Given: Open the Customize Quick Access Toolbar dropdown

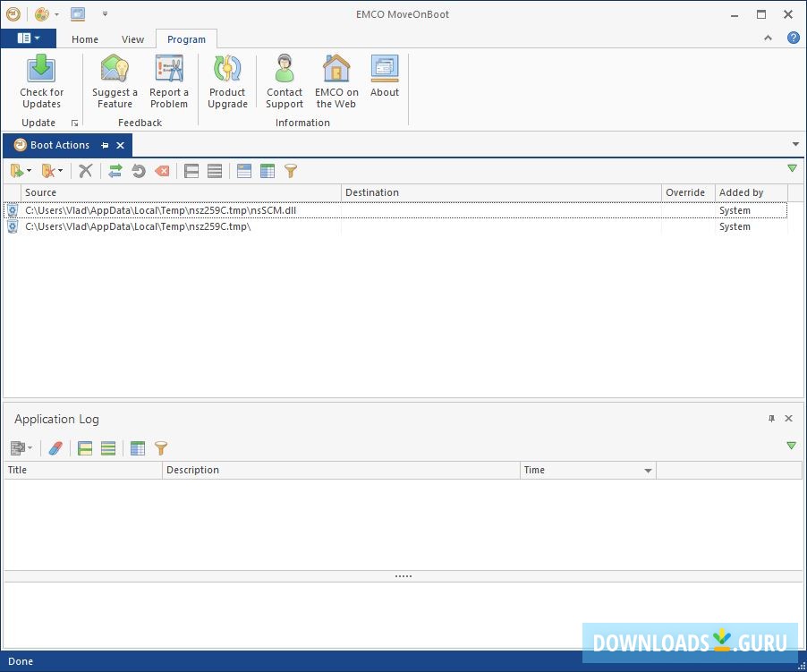Looking at the screenshot, I should pyautogui.click(x=105, y=14).
